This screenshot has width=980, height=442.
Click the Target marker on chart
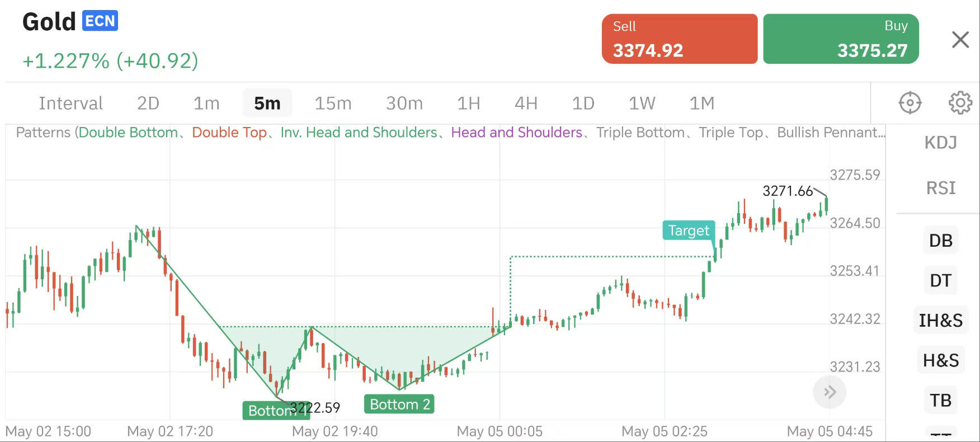(x=689, y=231)
